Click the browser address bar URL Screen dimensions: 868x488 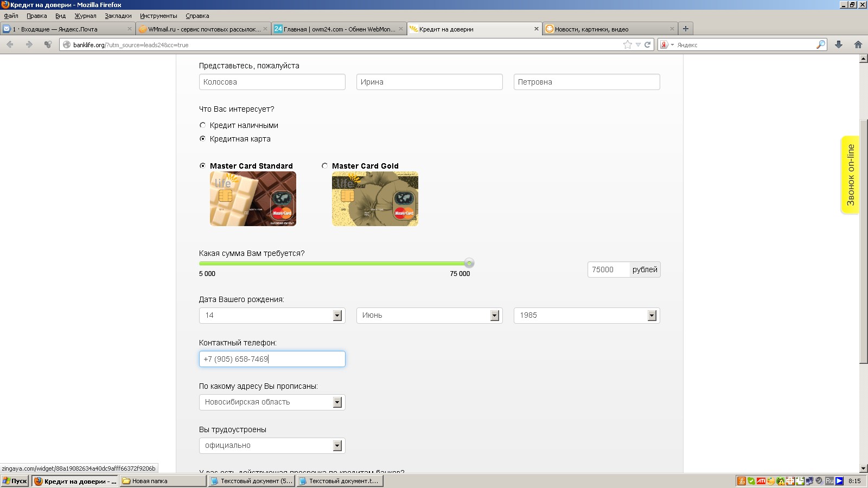(347, 45)
